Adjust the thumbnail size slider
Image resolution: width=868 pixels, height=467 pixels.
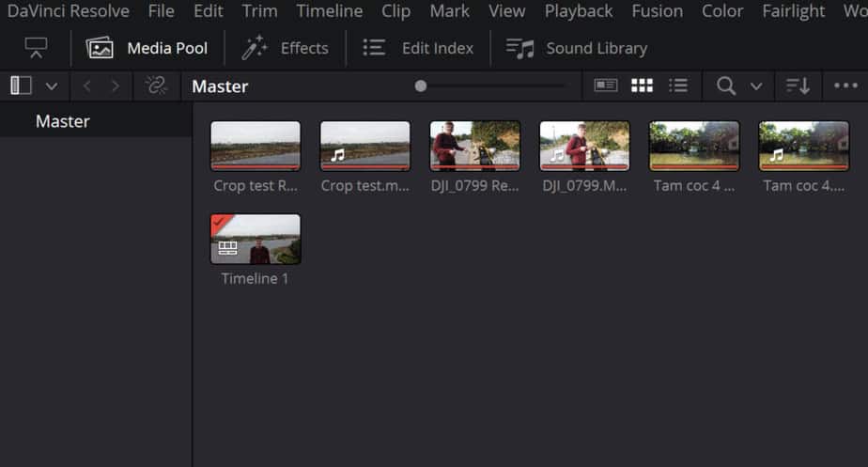[x=421, y=86]
